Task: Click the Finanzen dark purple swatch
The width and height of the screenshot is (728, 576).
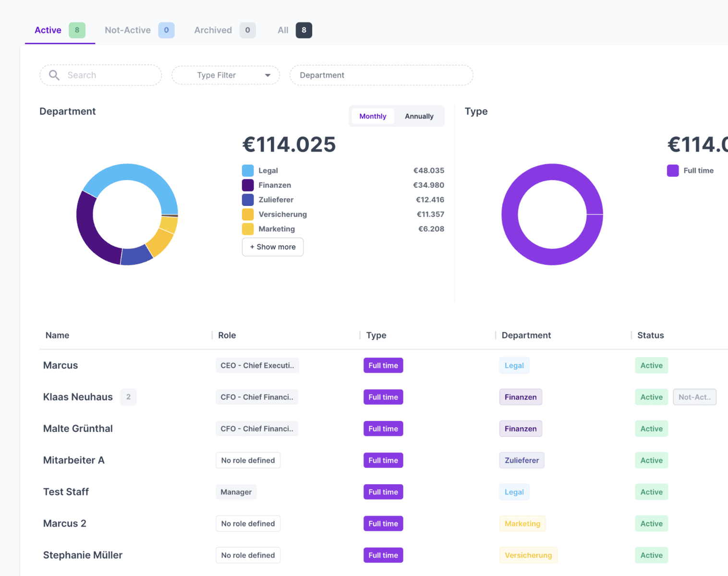Action: 248,185
